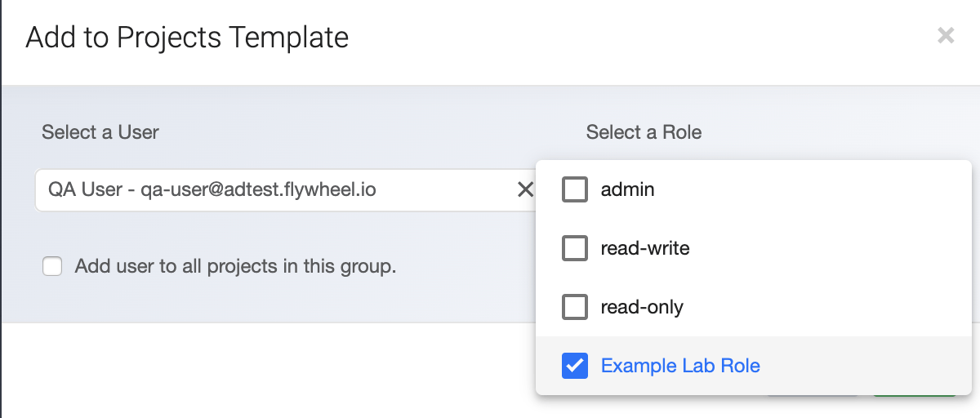The height and width of the screenshot is (418, 980).
Task: Toggle the add user to all projects checkbox
Action: (53, 266)
